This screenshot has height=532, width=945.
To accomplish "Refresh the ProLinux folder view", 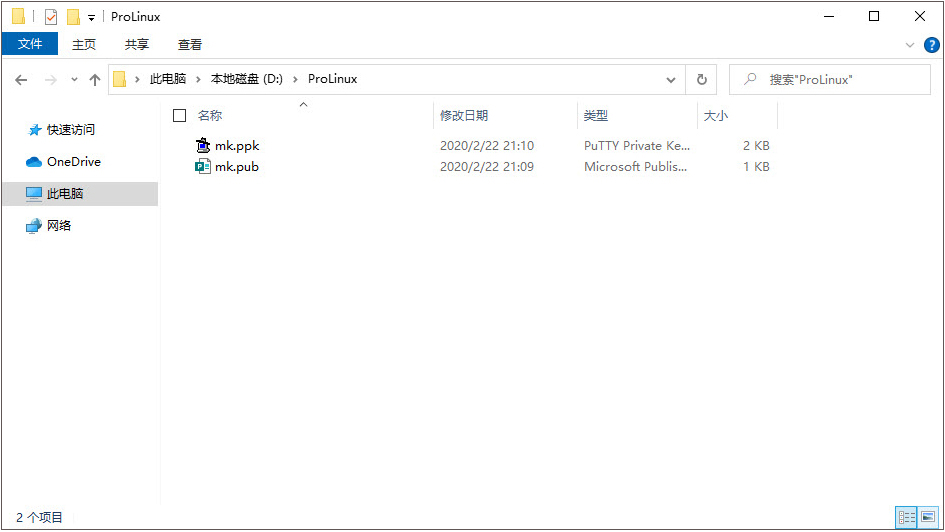I will click(702, 80).
